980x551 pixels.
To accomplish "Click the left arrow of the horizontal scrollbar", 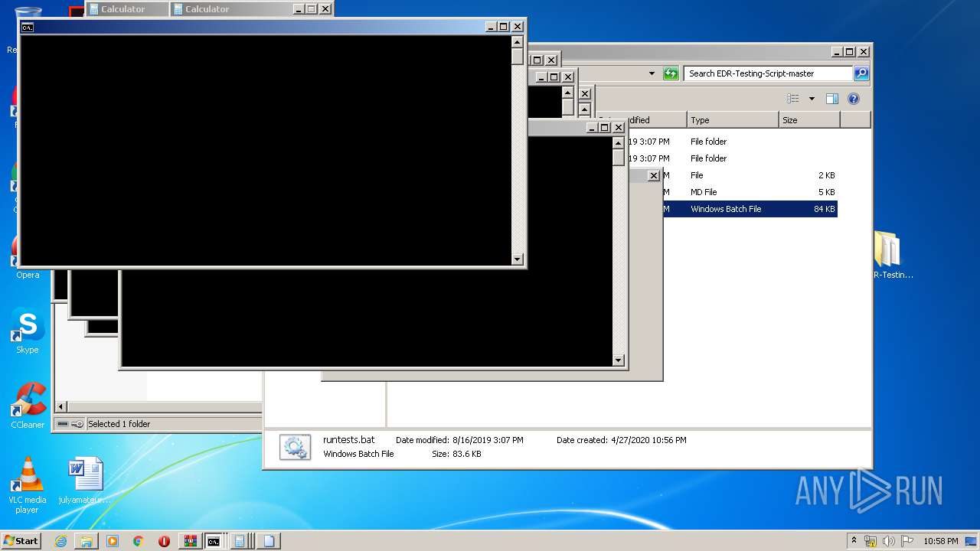I will click(x=61, y=407).
